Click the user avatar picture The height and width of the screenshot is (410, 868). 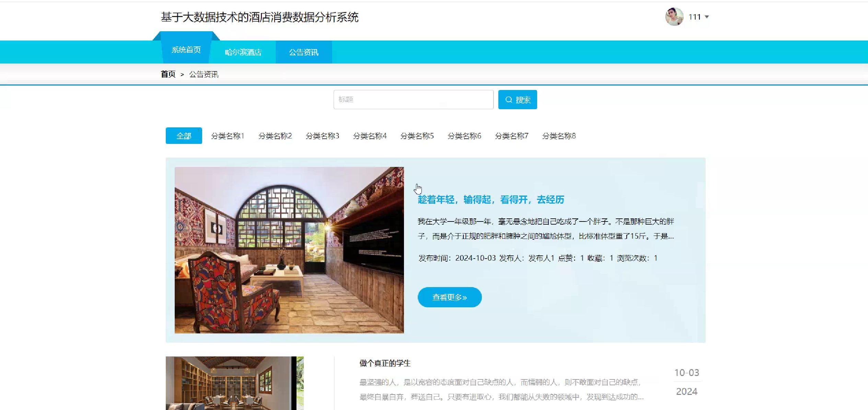click(x=674, y=17)
